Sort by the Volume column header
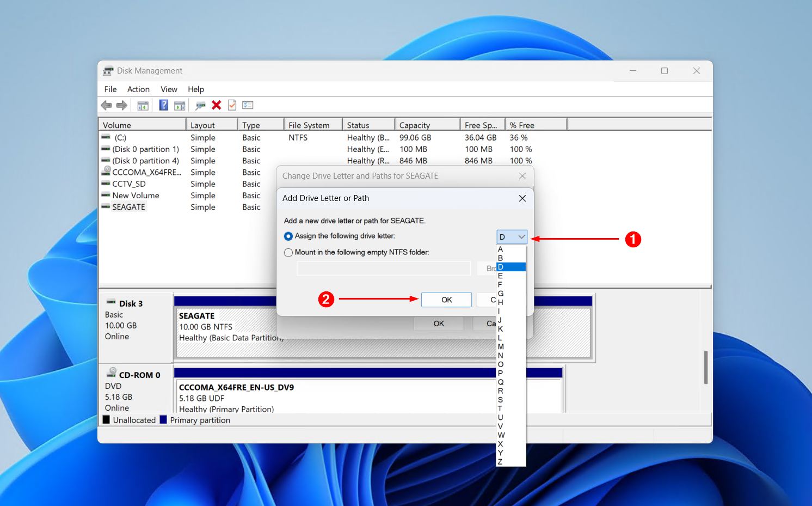This screenshot has width=812, height=506. coord(142,125)
